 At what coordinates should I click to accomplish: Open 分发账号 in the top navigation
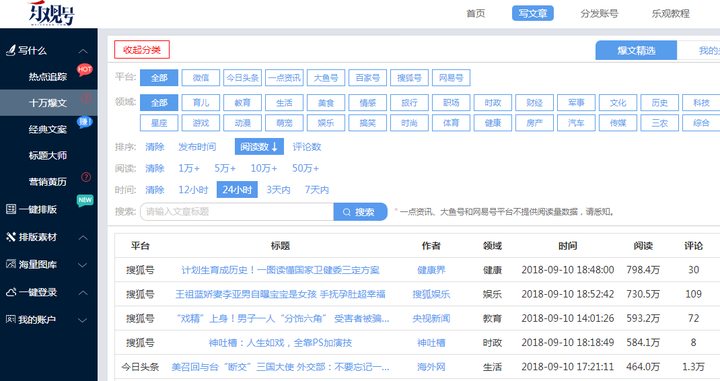point(599,13)
